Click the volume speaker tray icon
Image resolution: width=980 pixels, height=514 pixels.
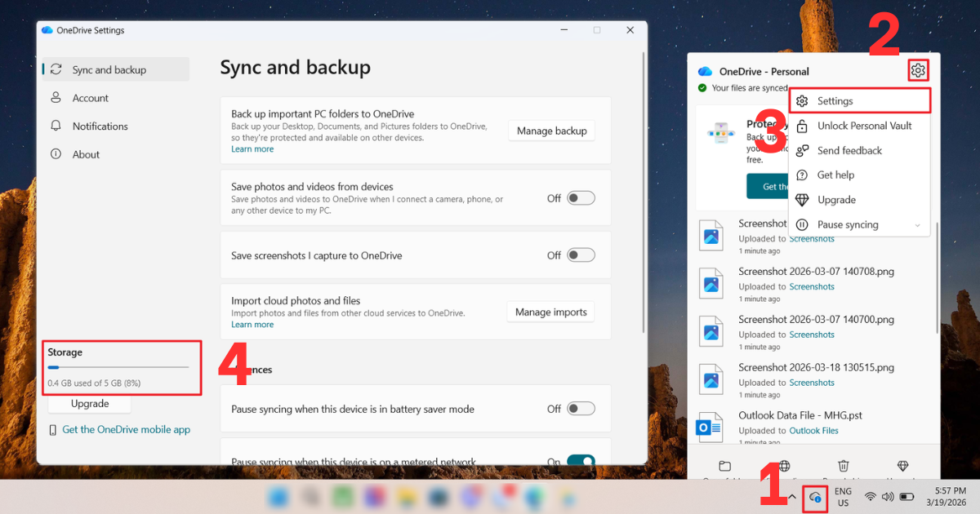pos(888,496)
